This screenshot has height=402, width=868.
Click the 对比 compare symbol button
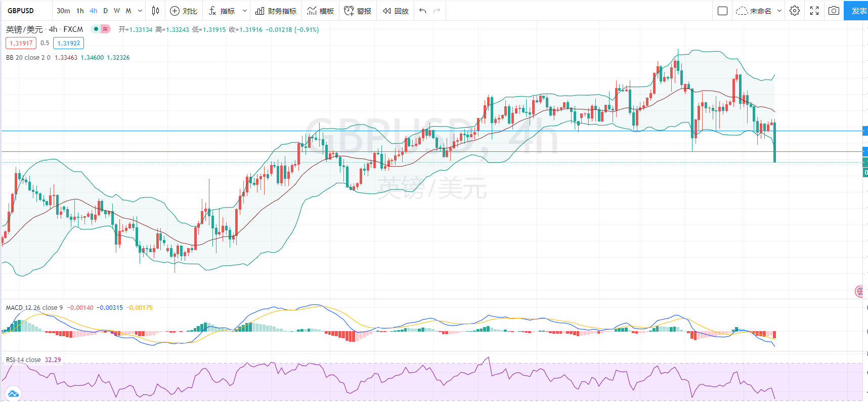point(184,11)
